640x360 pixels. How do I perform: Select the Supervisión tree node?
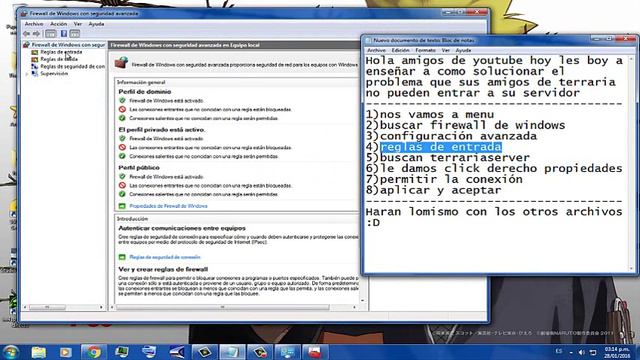tap(54, 73)
